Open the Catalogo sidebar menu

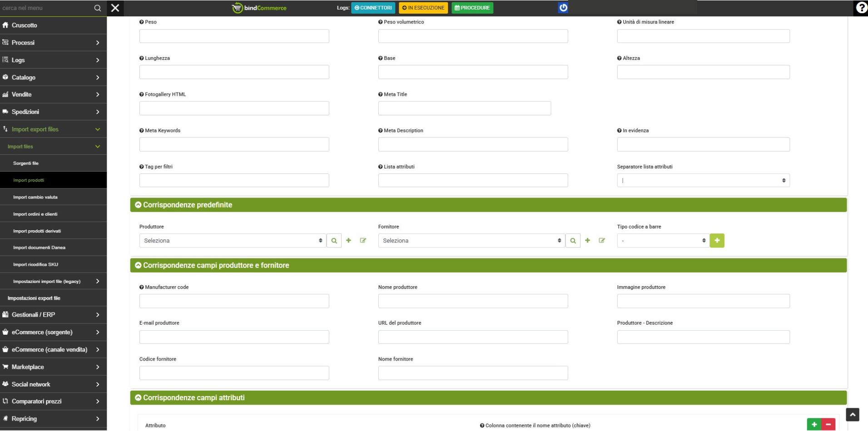53,77
